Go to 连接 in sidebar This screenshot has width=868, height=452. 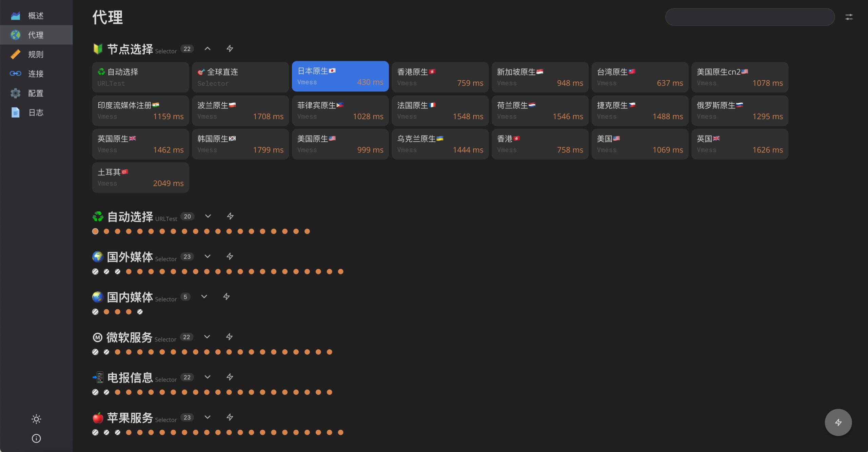click(36, 74)
